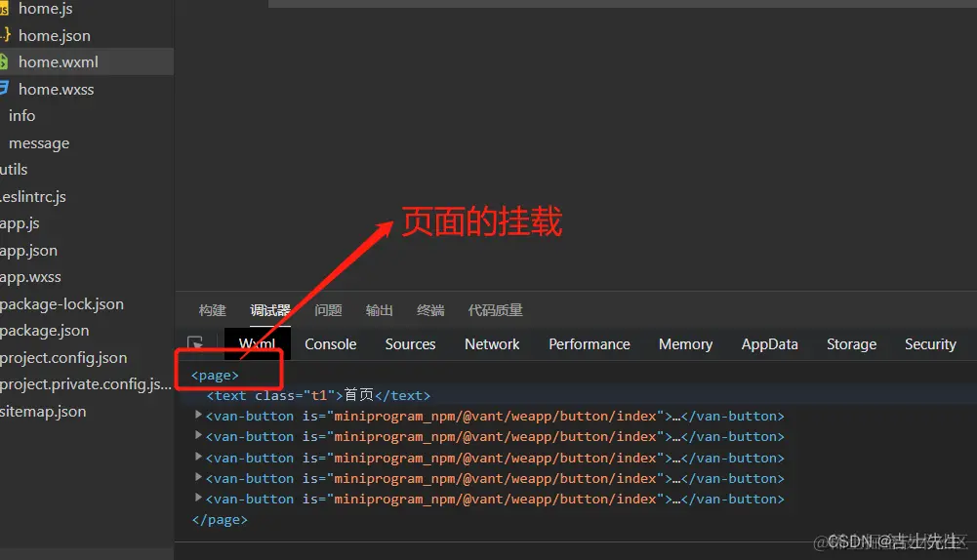The height and width of the screenshot is (560, 977).
Task: Expand the utils folder
Action: tap(14, 170)
